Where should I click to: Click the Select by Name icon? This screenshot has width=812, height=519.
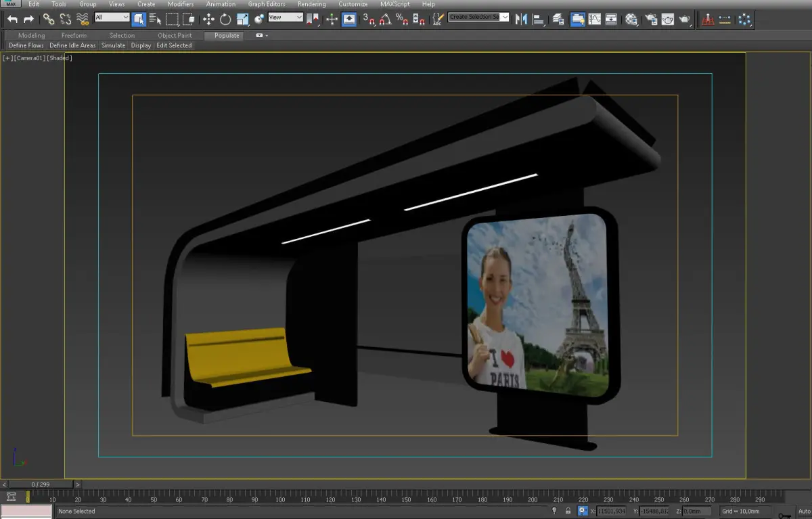pos(156,20)
